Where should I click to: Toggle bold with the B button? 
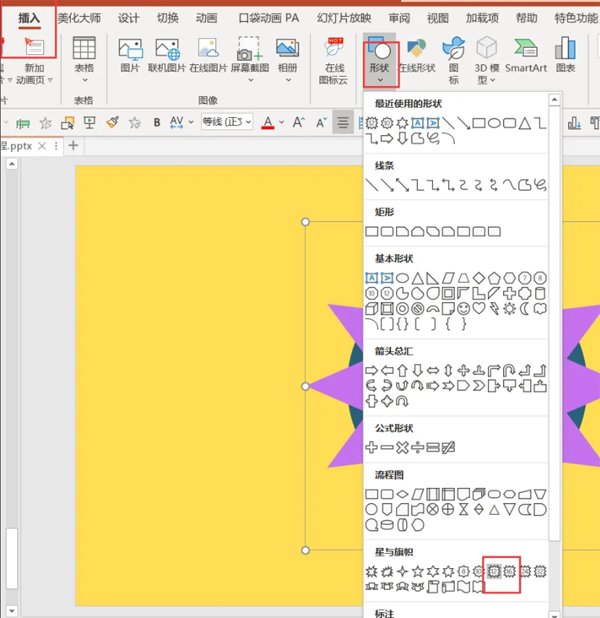(157, 123)
